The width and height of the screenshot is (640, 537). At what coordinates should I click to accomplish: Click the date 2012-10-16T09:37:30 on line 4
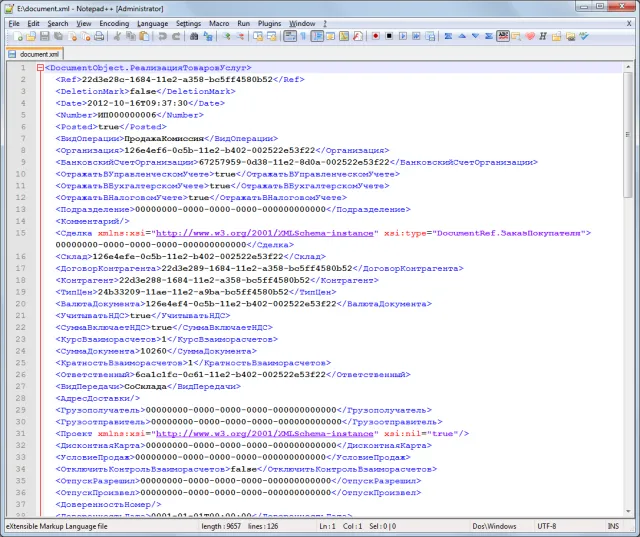(138, 103)
